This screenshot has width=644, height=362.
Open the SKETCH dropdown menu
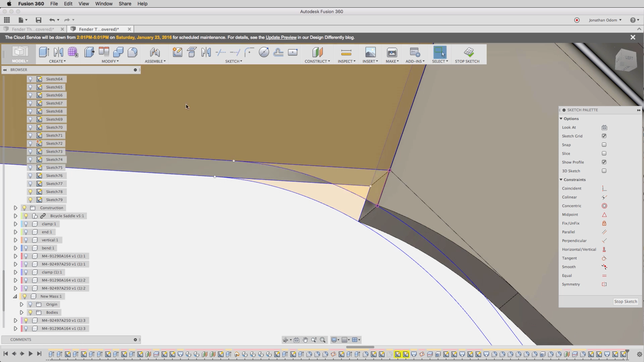233,61
